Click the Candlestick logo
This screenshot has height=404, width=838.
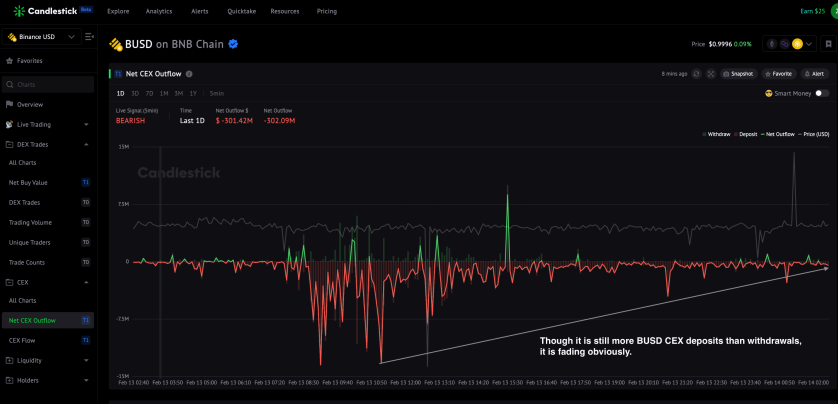[53, 11]
